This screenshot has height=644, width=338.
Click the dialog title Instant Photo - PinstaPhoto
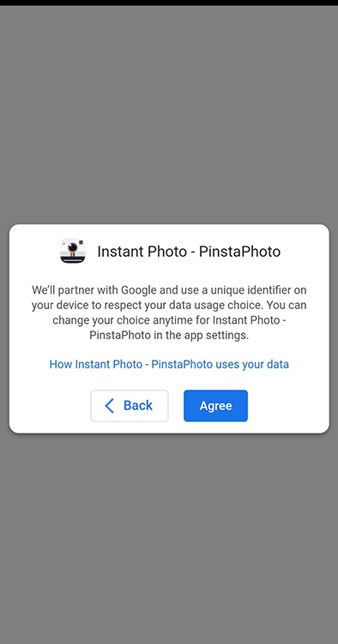[x=189, y=252]
